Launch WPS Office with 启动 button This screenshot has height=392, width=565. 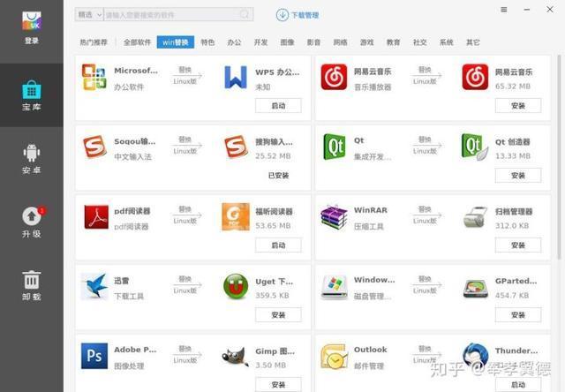coord(278,106)
